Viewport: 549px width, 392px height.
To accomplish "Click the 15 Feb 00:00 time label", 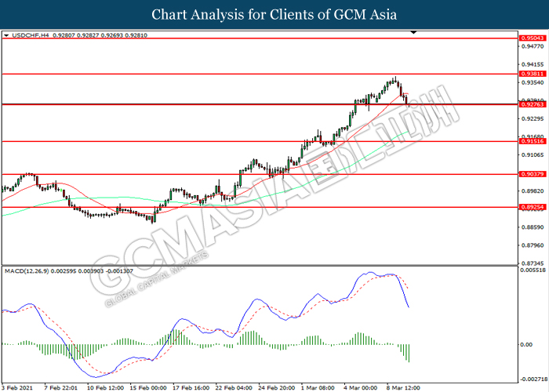I will pyautogui.click(x=148, y=388).
